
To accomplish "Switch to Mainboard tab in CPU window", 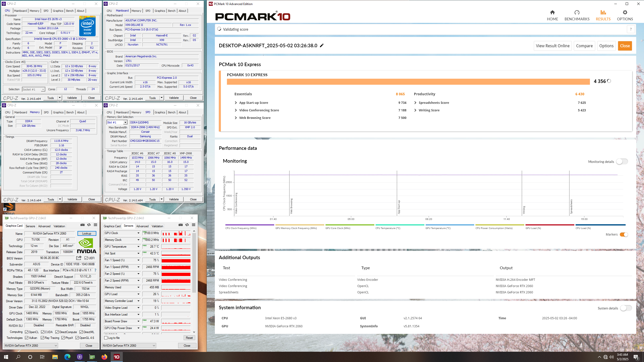I will point(20,11).
